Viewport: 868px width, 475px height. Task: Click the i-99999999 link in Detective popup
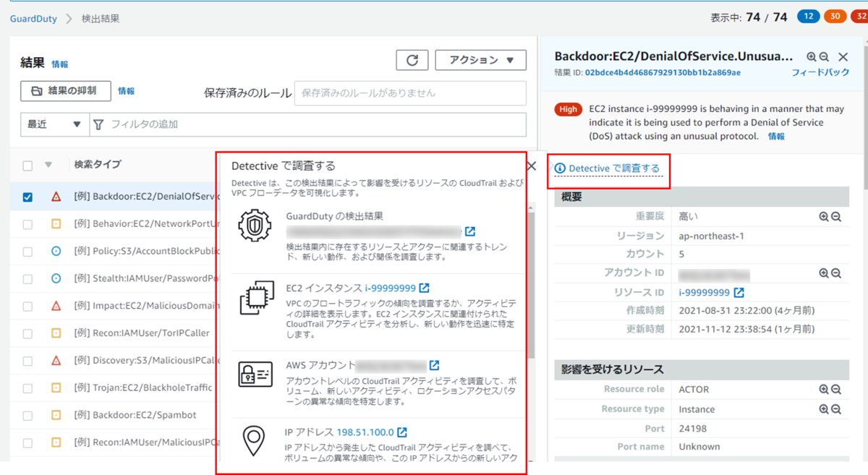click(x=391, y=288)
